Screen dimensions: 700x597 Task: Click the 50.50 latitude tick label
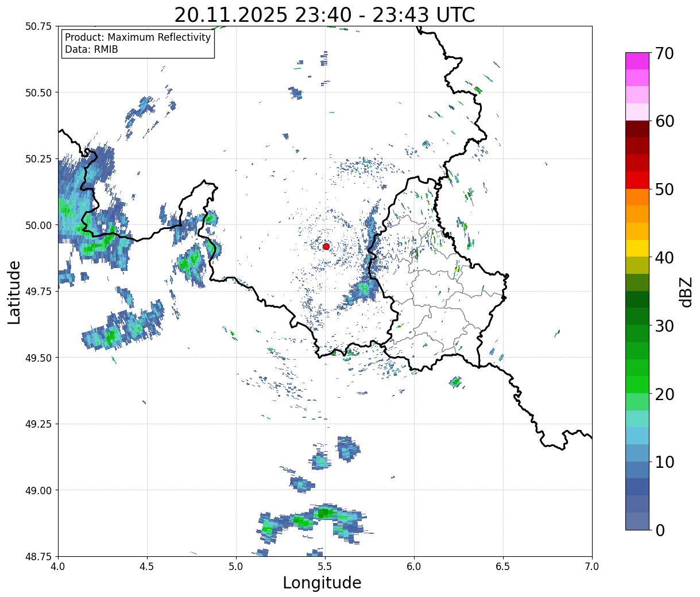[x=39, y=92]
